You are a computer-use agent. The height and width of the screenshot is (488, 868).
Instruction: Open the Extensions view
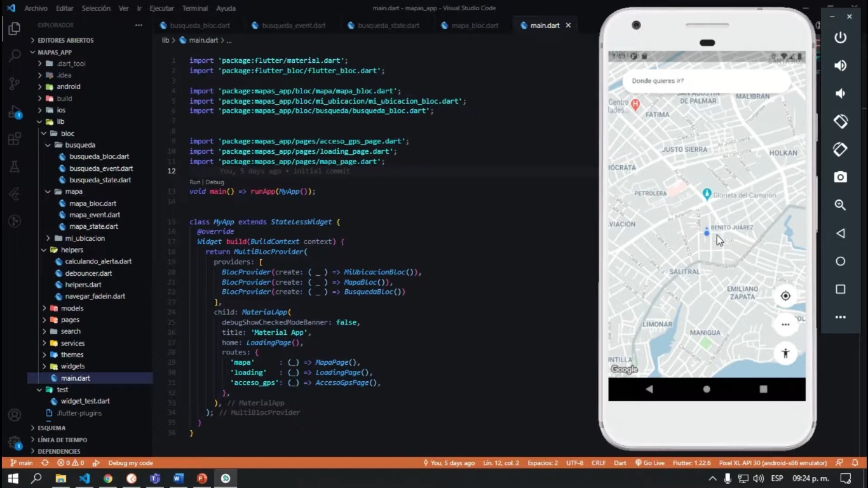(14, 139)
